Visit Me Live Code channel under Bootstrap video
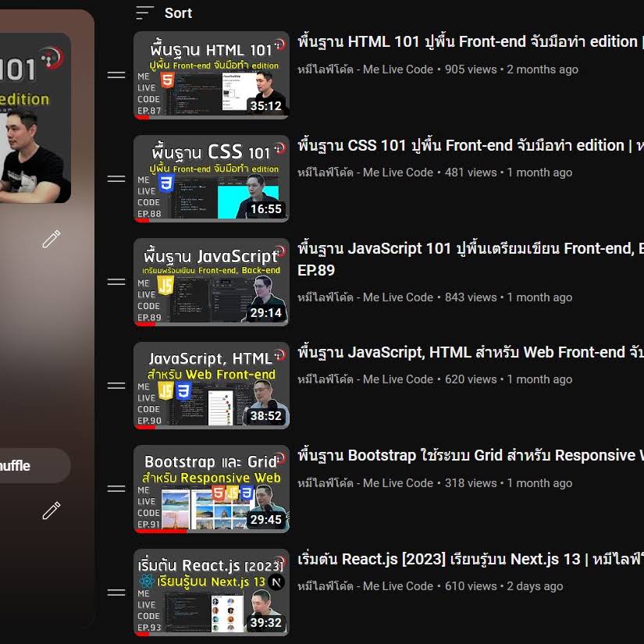The image size is (644, 644). 365,483
